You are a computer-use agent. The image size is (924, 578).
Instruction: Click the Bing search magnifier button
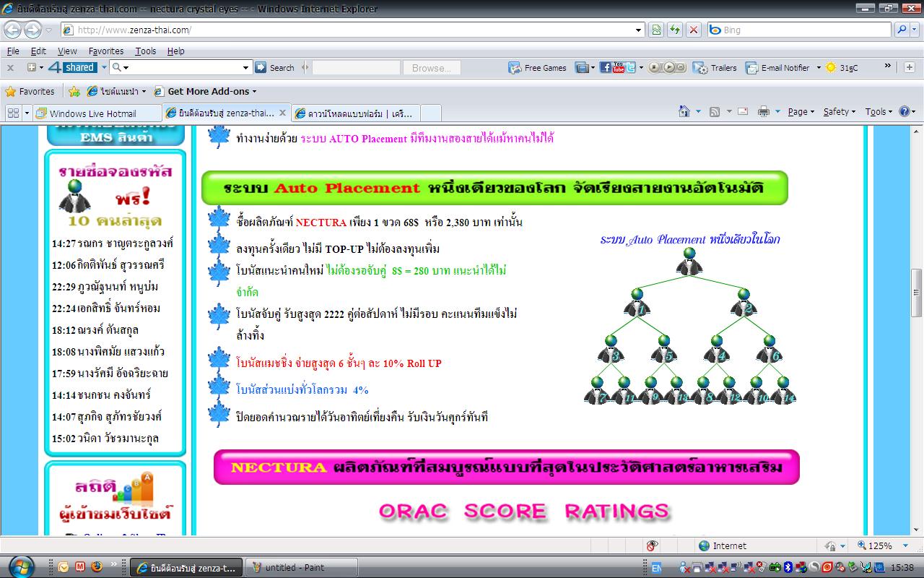point(902,30)
